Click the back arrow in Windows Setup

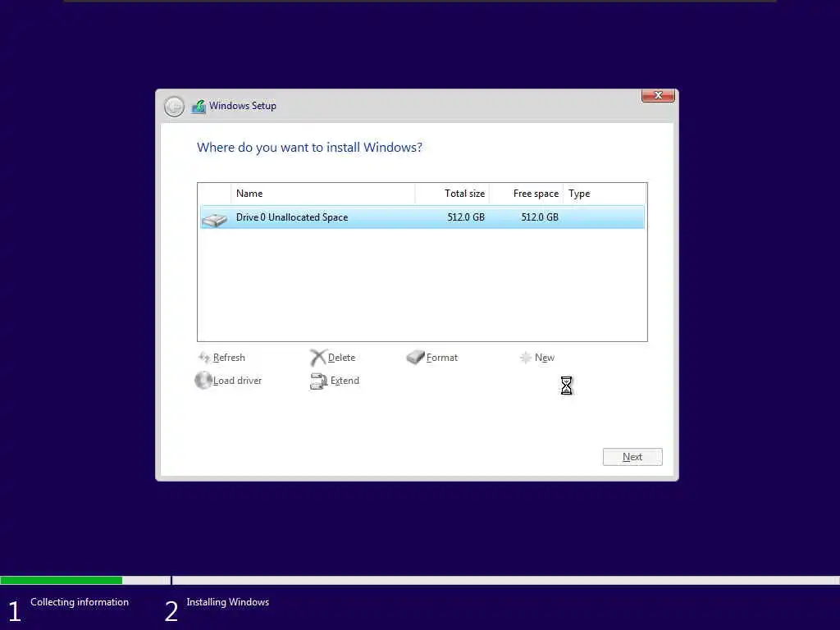coord(174,106)
